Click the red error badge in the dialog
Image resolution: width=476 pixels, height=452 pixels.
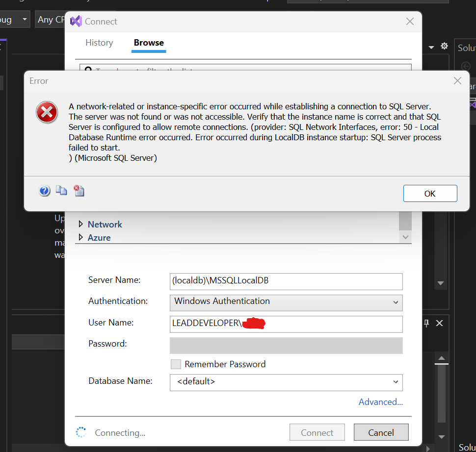[47, 112]
